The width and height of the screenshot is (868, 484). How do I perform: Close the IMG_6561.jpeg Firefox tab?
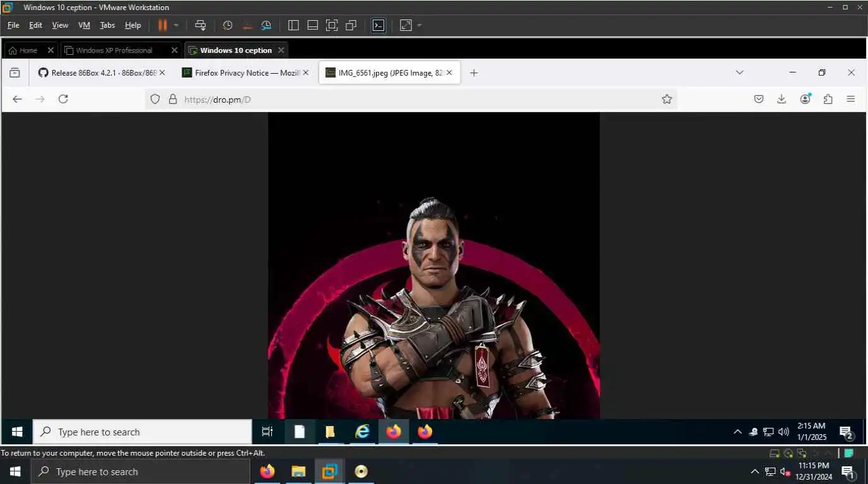[449, 73]
